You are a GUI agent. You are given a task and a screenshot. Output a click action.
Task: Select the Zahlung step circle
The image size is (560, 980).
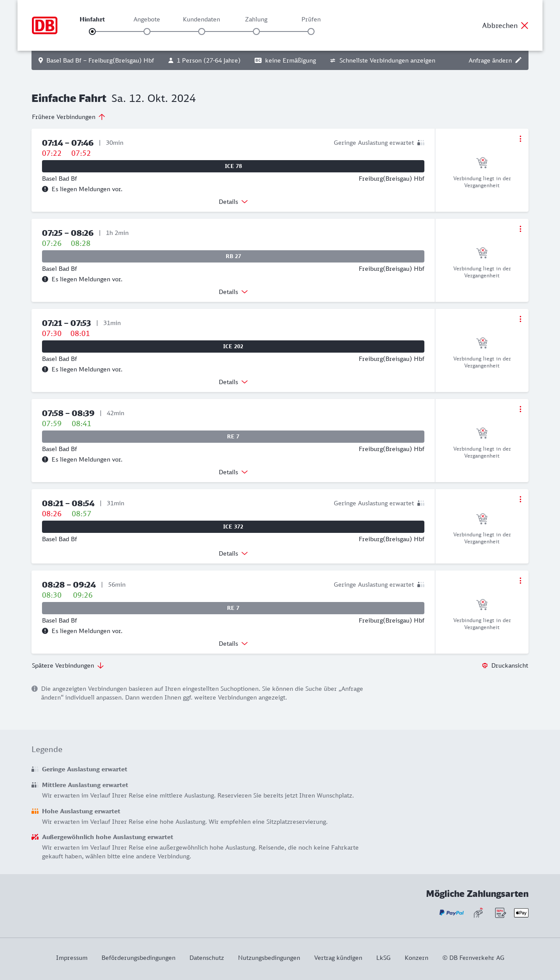point(256,31)
